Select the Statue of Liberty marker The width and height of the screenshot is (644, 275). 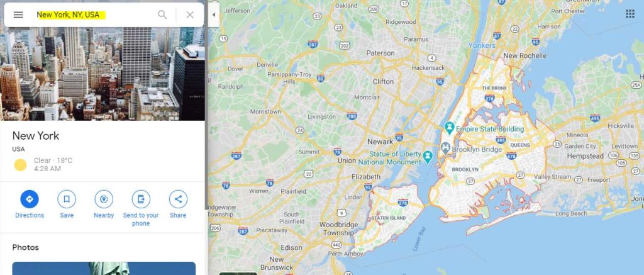(428, 157)
